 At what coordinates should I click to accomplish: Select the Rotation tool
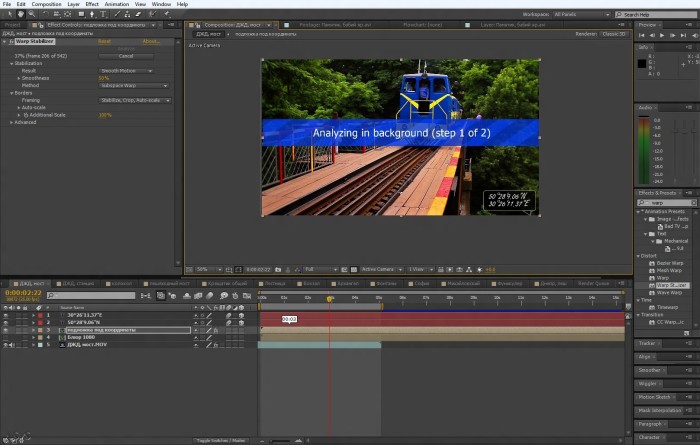[x=46, y=14]
